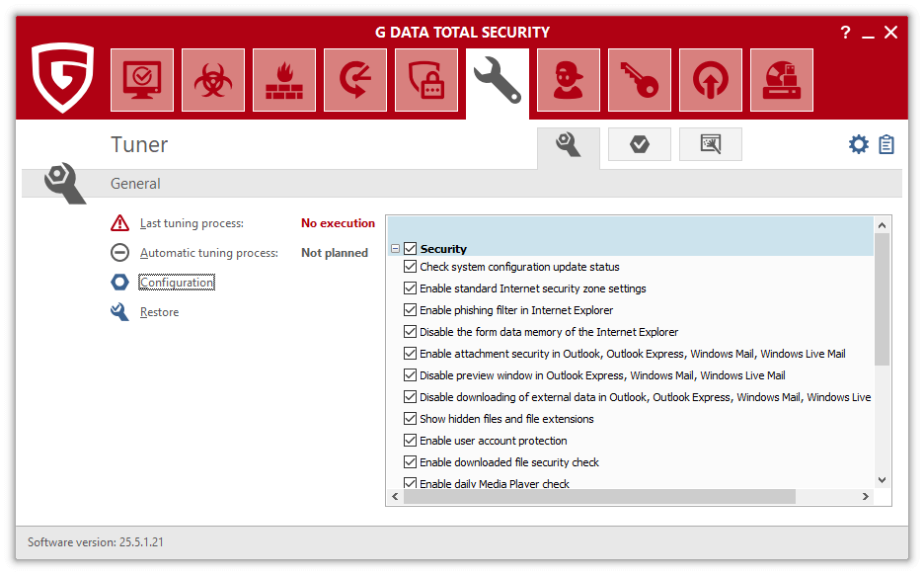Open the Last tuning process link
The width and height of the screenshot is (924, 575).
click(x=192, y=223)
